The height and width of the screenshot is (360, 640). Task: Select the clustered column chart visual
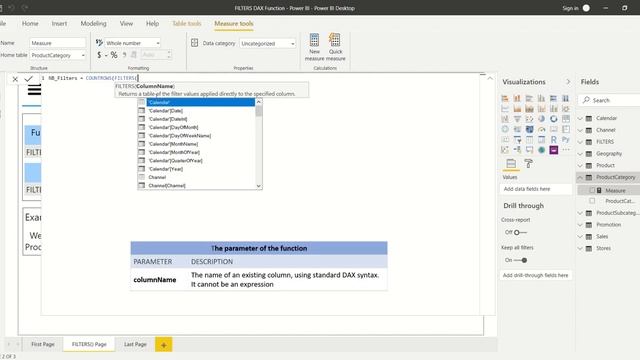pyautogui.click(x=541, y=98)
